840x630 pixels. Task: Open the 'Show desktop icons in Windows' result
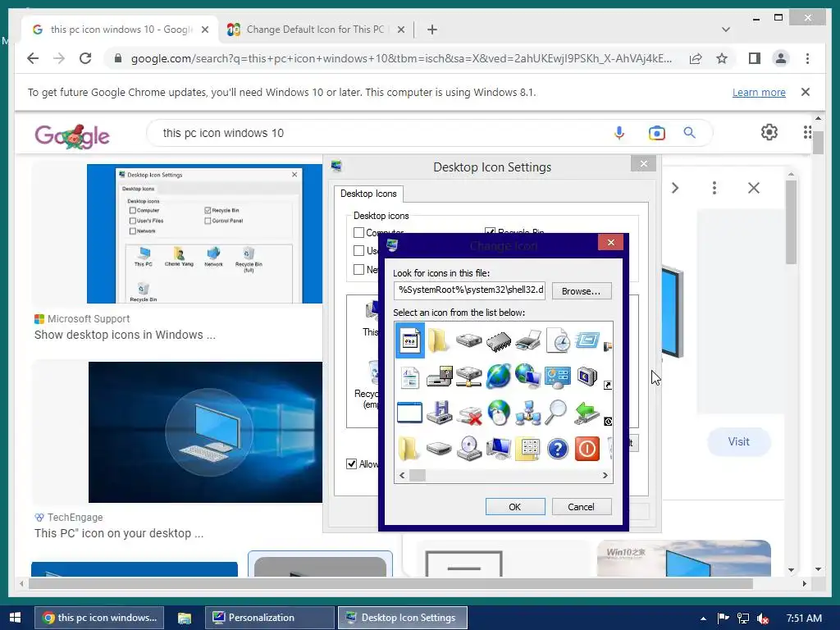click(125, 335)
